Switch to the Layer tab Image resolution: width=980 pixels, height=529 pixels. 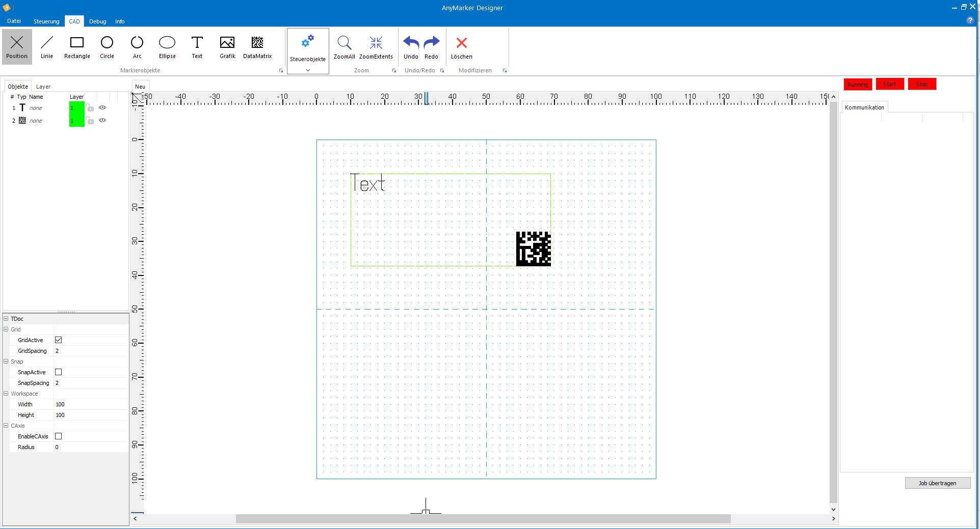(x=43, y=87)
